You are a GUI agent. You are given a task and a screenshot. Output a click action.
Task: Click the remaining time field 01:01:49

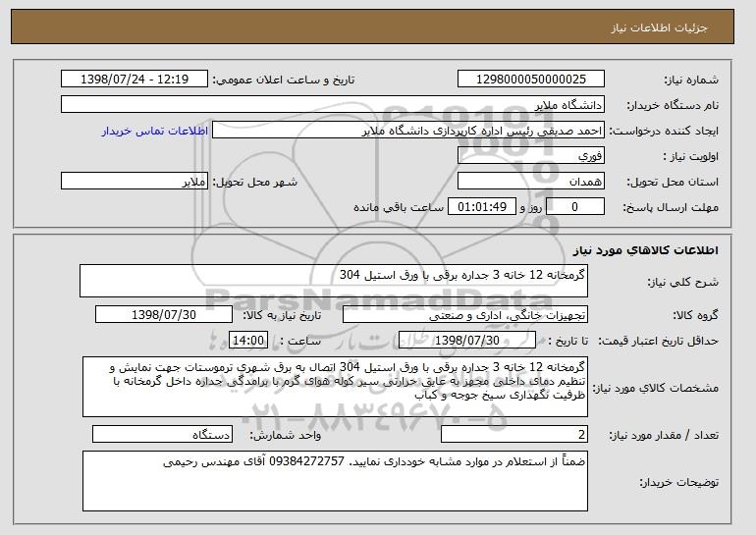pos(482,207)
